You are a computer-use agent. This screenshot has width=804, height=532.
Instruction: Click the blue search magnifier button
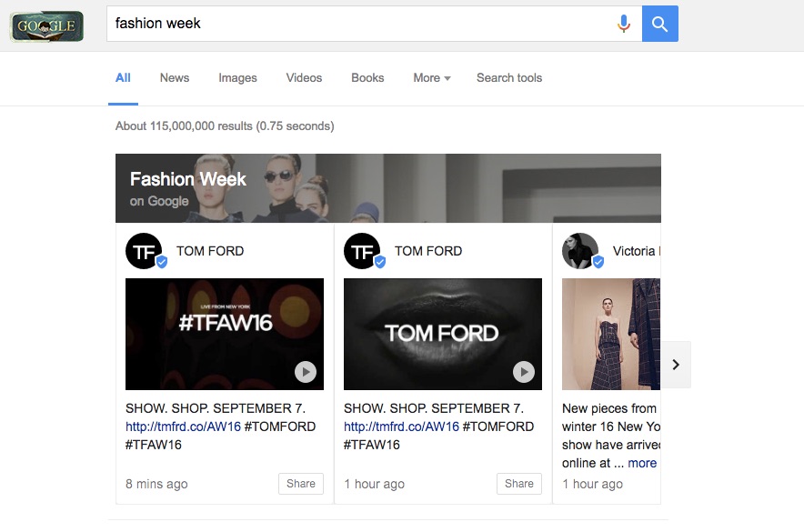pyautogui.click(x=659, y=24)
